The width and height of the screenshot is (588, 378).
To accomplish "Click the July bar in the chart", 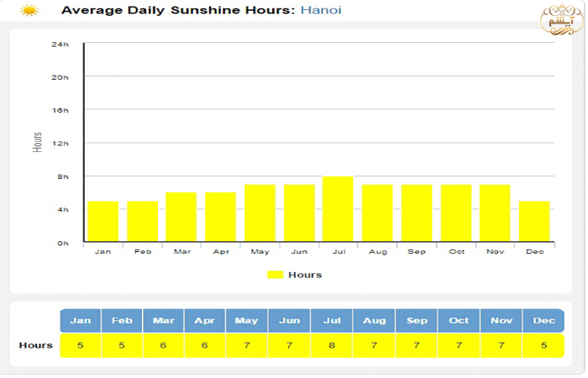I will [x=338, y=209].
